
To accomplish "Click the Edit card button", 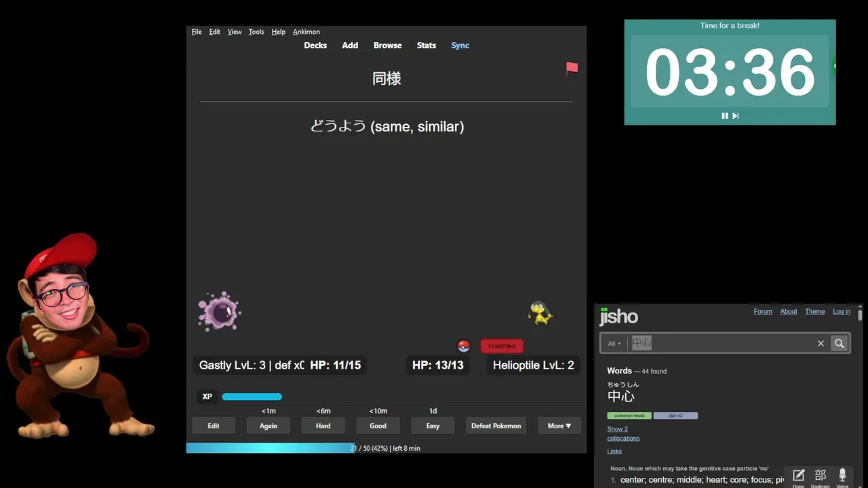I will pyautogui.click(x=214, y=426).
